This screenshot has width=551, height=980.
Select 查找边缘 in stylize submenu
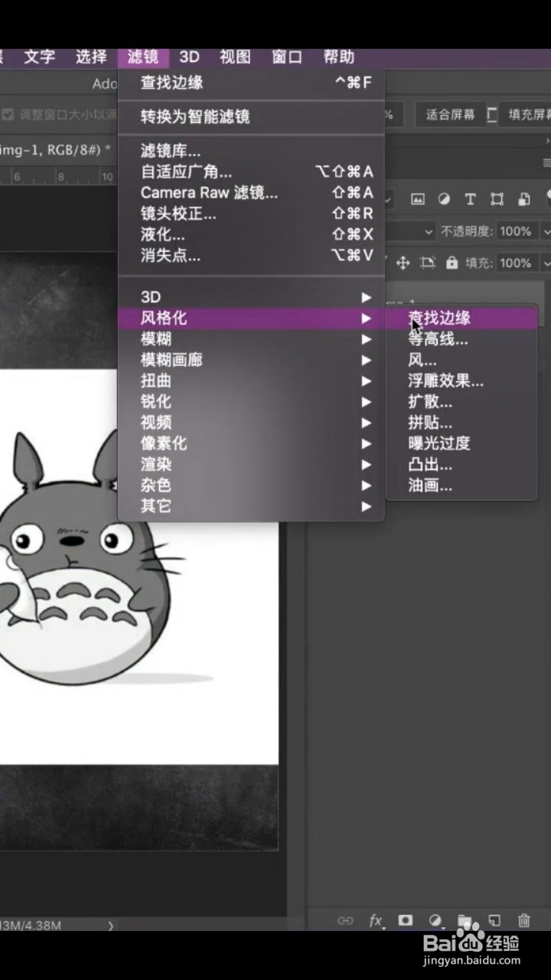coord(461,318)
